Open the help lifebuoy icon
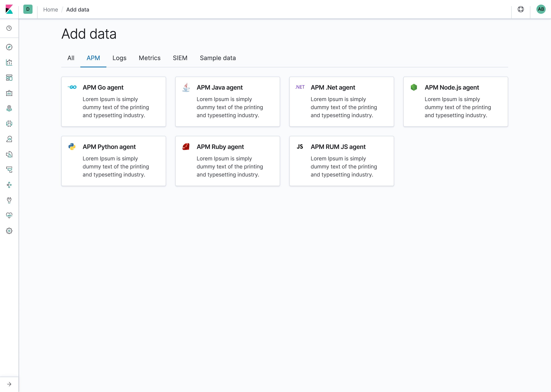The height and width of the screenshot is (392, 551). click(521, 9)
